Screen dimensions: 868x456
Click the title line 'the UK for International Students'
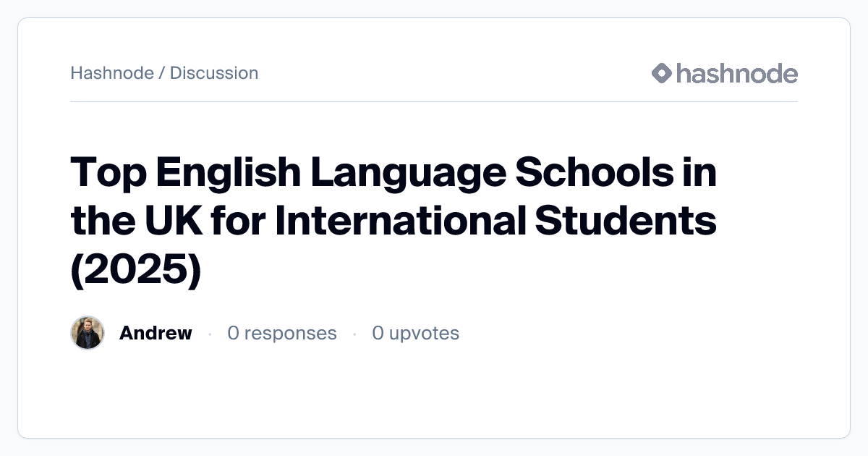pos(393,221)
